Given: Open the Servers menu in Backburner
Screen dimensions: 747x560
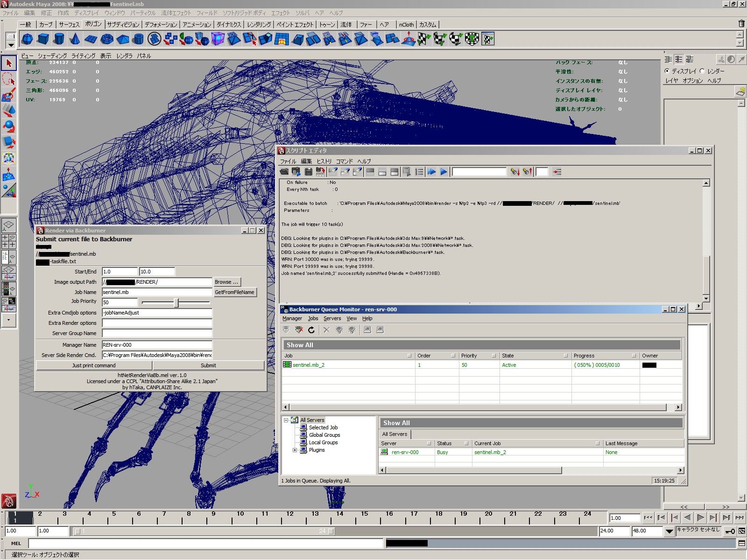Looking at the screenshot, I should point(332,318).
